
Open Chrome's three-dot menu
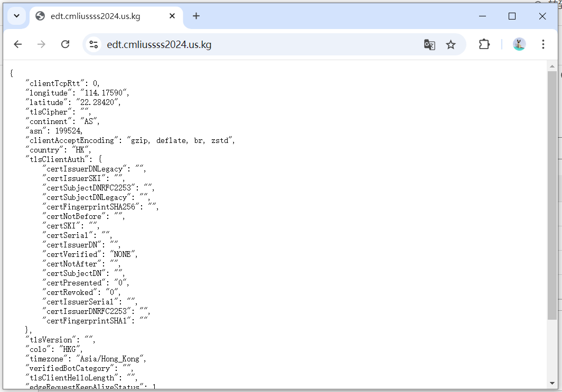543,44
